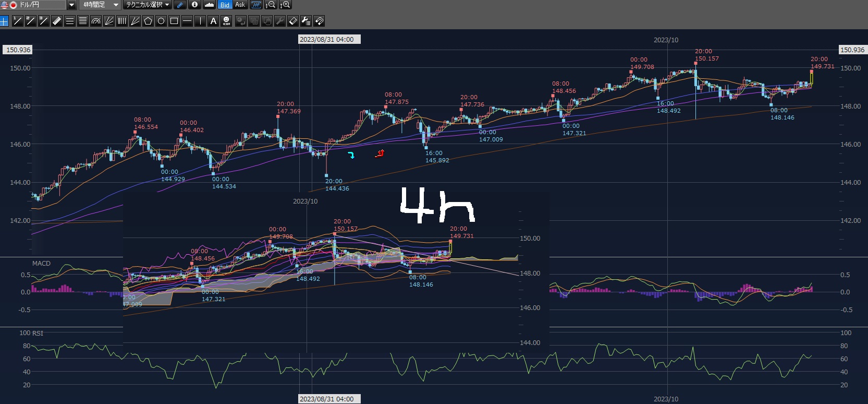This screenshot has width=868, height=404.
Task: Click the cyan arrow marker on chart
Action: (351, 155)
